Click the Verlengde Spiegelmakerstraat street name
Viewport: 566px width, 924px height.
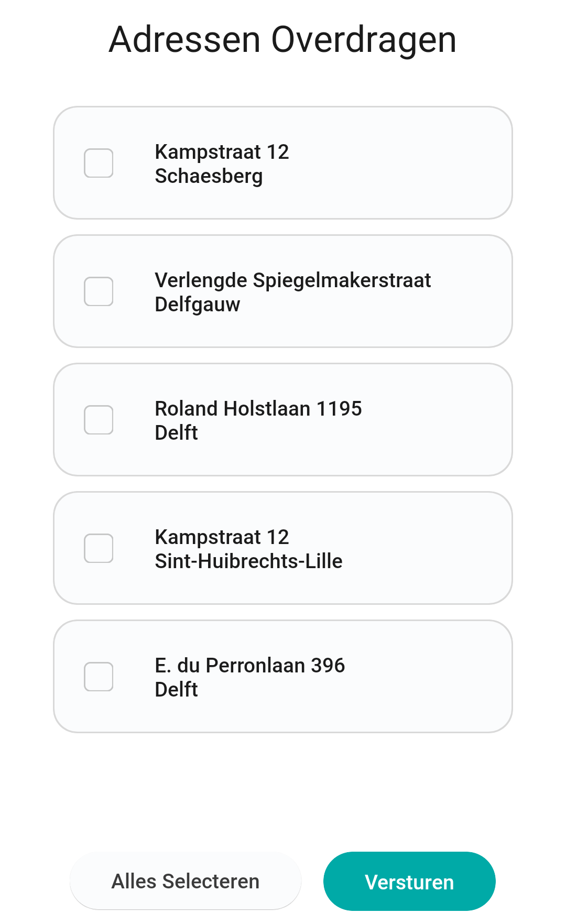(292, 280)
